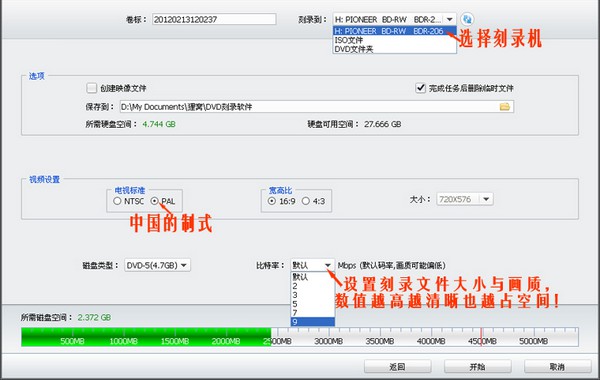Choose the 4:3 aspect ratio
This screenshot has height=380, width=600.
click(x=306, y=201)
